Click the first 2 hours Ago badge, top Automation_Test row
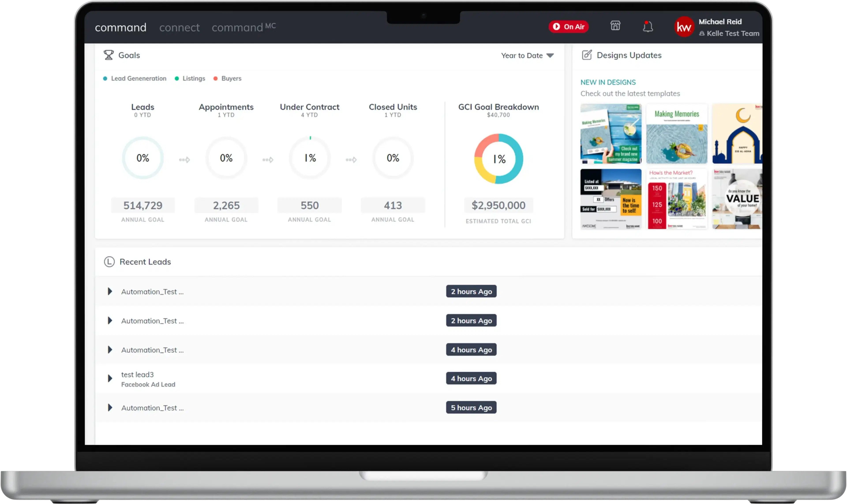This screenshot has width=847, height=504. click(x=471, y=291)
